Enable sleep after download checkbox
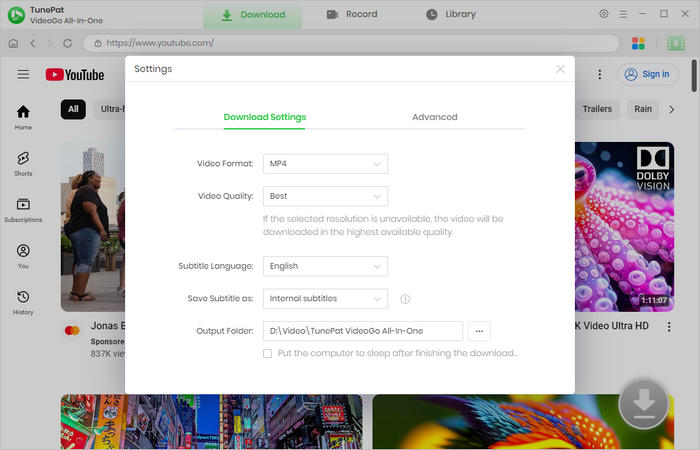This screenshot has height=450, width=700. click(267, 353)
